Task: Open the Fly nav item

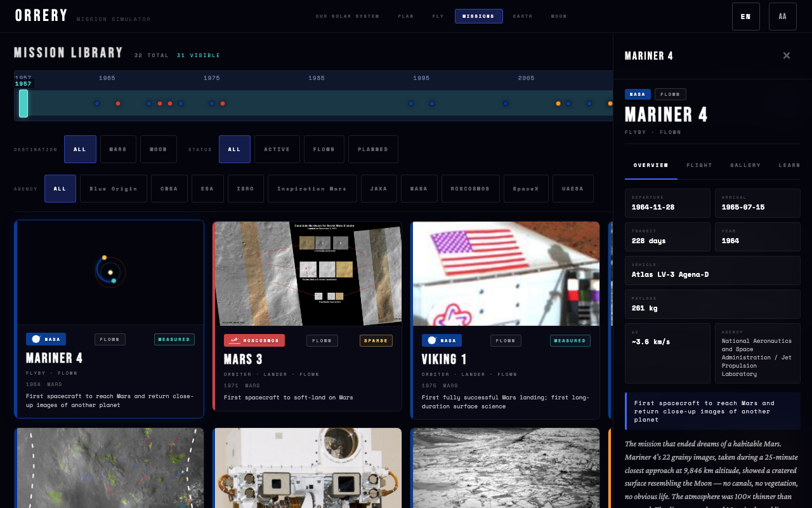Action: point(438,16)
